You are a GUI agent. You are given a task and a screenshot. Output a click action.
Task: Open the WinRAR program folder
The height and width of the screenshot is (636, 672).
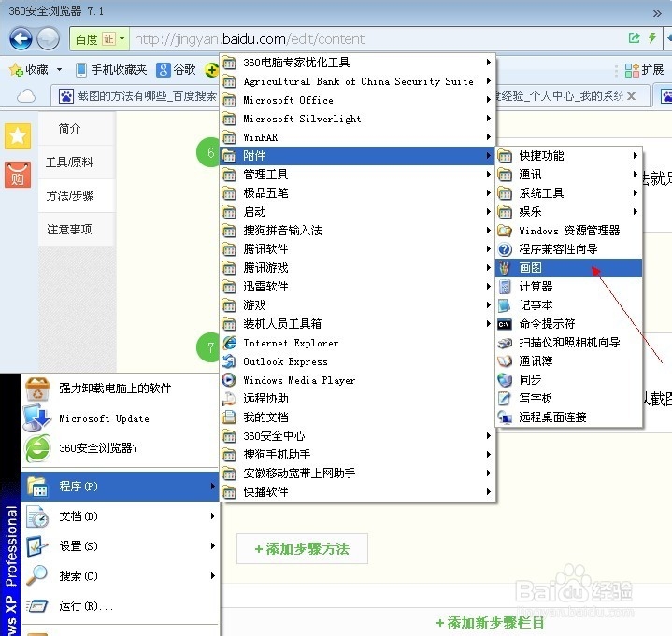[x=357, y=137]
